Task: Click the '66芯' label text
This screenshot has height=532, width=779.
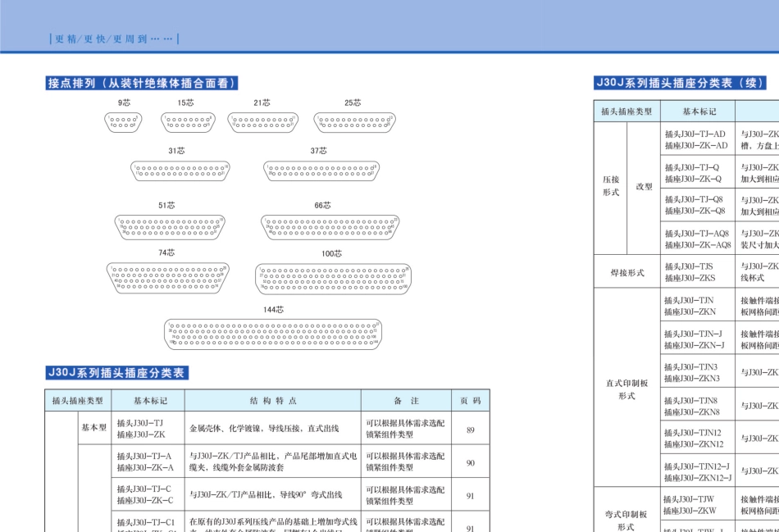Action: (322, 205)
